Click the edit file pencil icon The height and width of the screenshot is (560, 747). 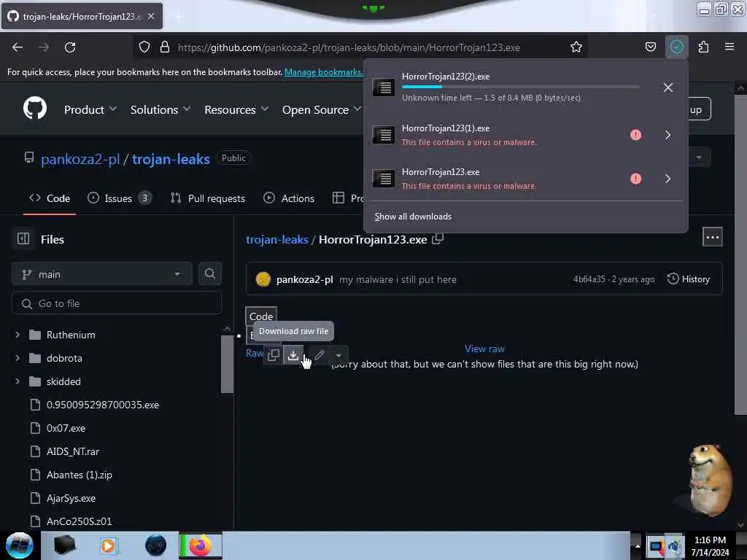[320, 355]
